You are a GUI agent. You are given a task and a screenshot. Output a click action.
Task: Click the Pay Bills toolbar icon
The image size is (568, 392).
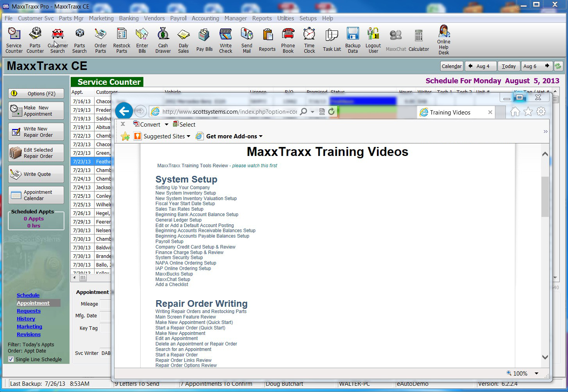tap(204, 40)
